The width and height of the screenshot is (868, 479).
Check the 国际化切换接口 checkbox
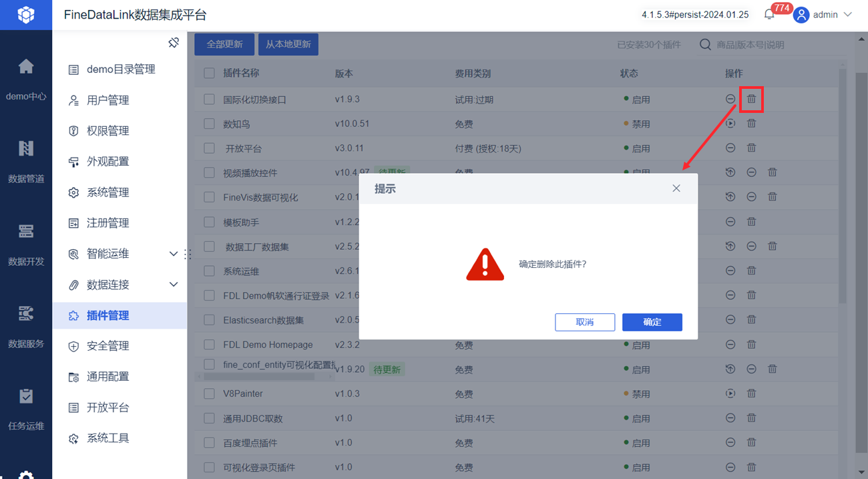coord(210,99)
